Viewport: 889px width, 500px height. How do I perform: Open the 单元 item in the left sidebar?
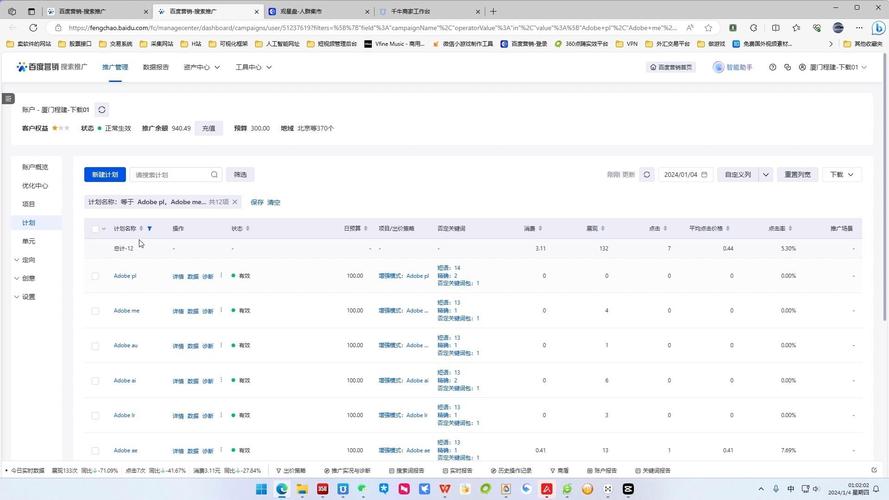(28, 241)
